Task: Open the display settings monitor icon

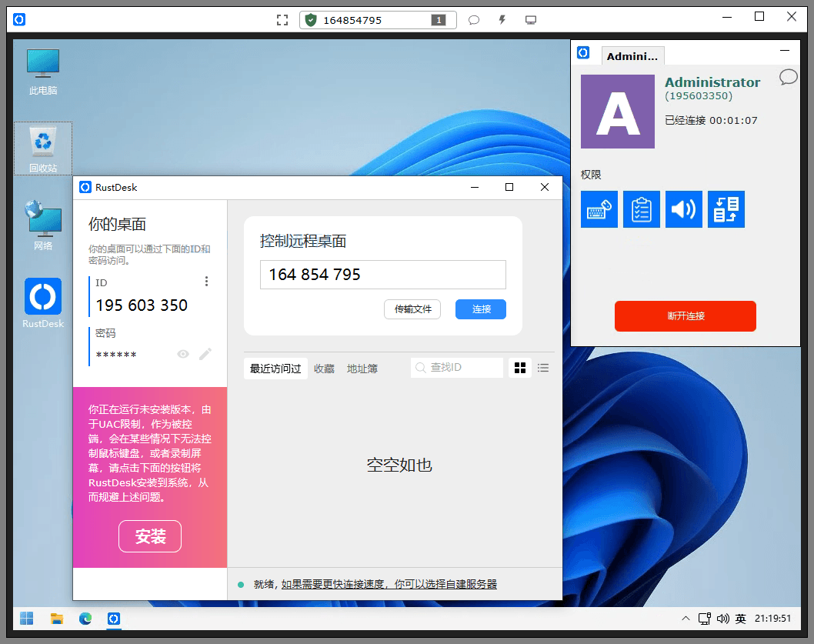Action: (530, 19)
